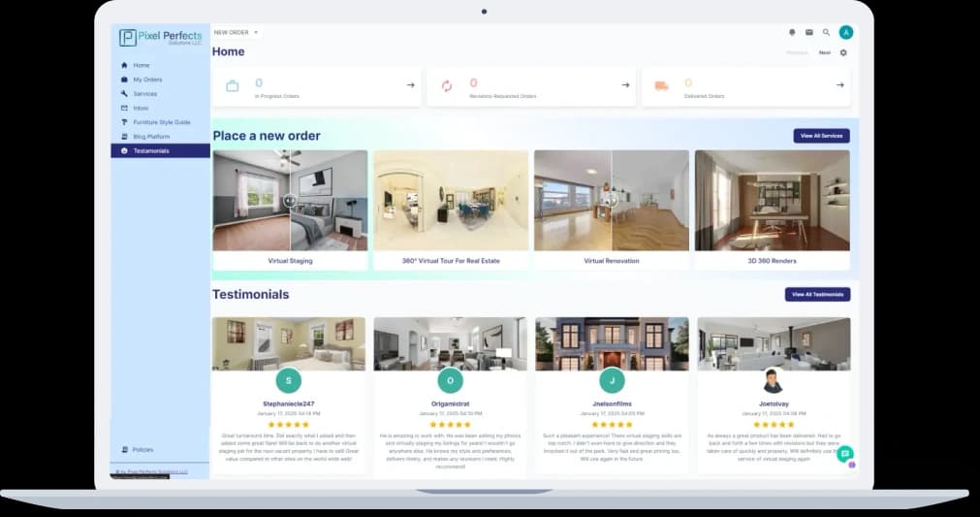Image resolution: width=980 pixels, height=517 pixels.
Task: Open the Pixel Perfects Solutions LLC footer link
Action: (x=157, y=471)
